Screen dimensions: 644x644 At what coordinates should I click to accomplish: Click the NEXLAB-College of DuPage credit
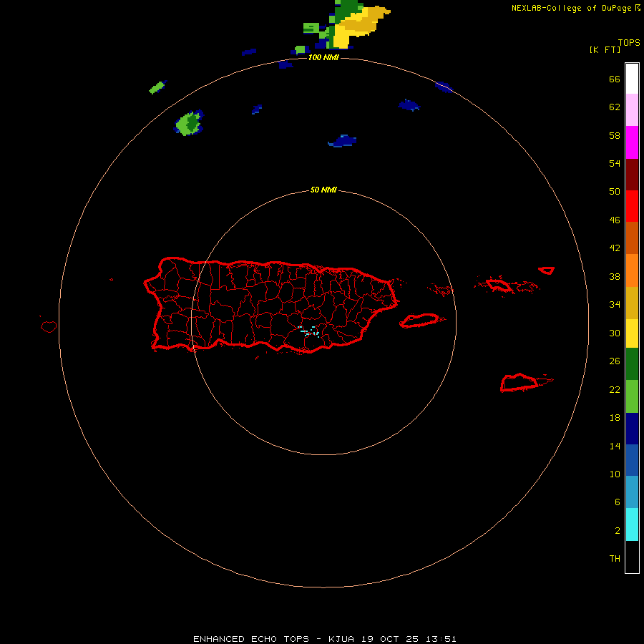click(572, 8)
